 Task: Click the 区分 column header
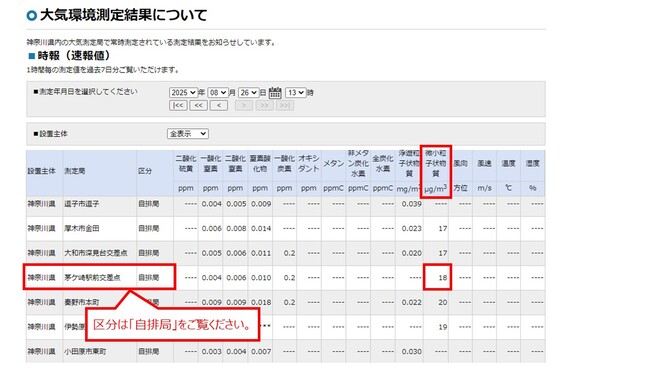tap(145, 171)
